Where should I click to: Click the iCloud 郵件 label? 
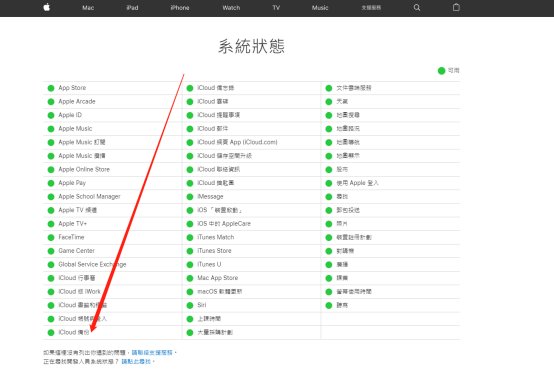[x=213, y=129]
